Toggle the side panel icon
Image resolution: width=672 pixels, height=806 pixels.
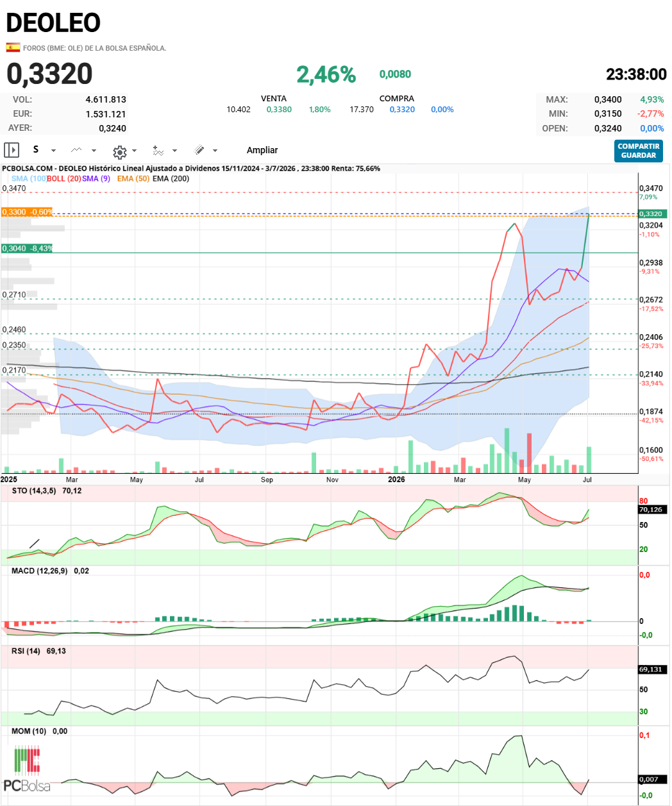click(x=12, y=150)
